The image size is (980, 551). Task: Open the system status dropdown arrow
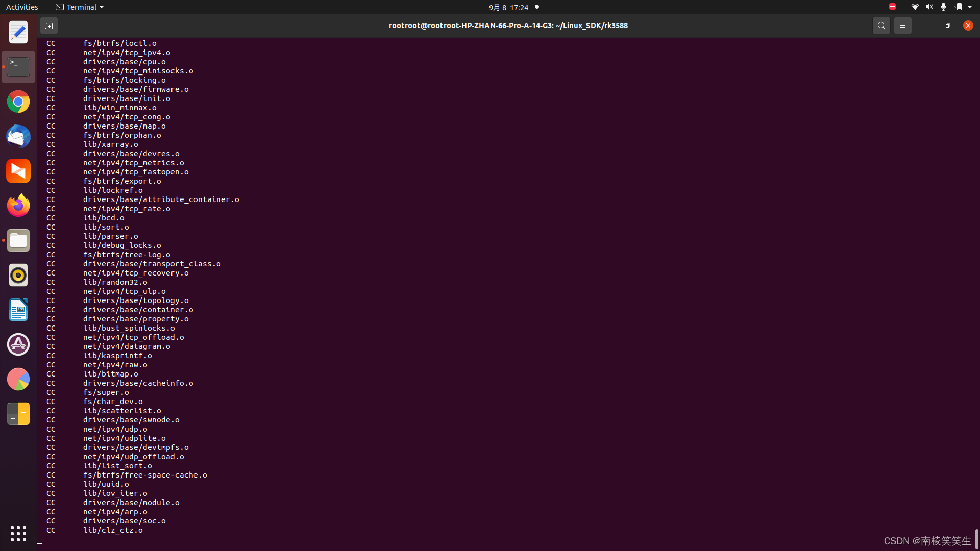[x=969, y=7]
